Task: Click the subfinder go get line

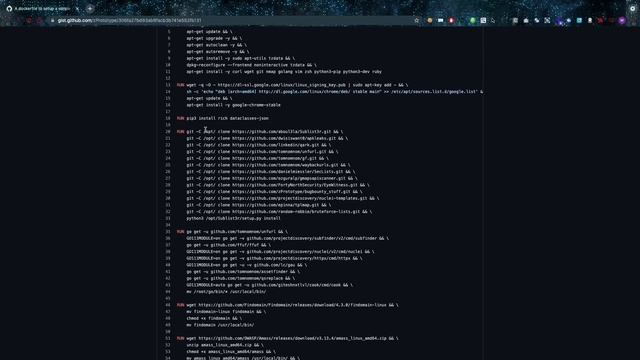Action: pos(288,238)
